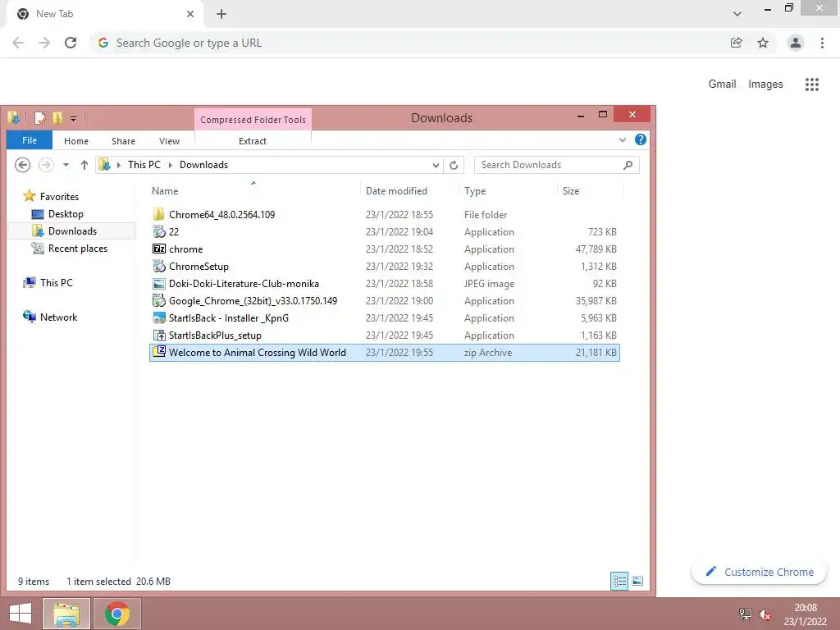Image resolution: width=840 pixels, height=630 pixels.
Task: Sort by Name column header
Action: (x=254, y=190)
